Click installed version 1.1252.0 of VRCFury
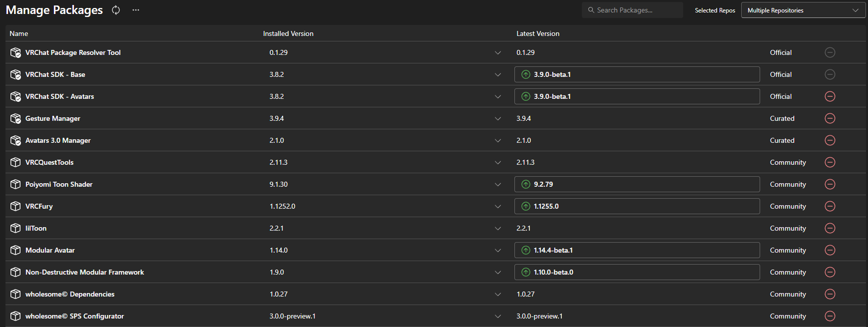The width and height of the screenshot is (868, 327). pyautogui.click(x=283, y=206)
